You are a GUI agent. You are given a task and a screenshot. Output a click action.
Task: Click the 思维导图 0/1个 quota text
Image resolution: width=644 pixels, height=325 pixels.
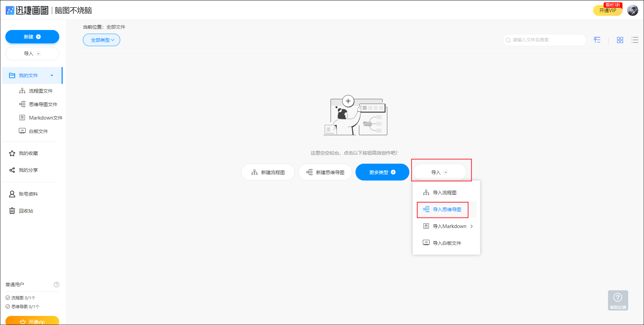25,306
